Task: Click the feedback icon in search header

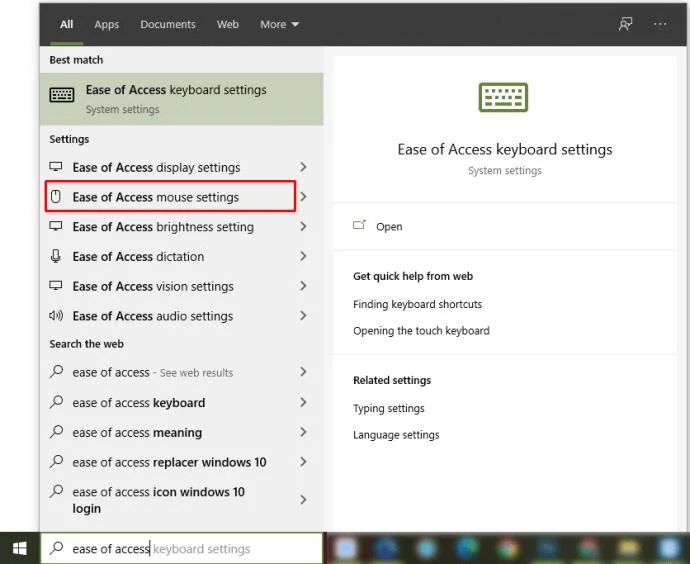Action: (x=626, y=24)
